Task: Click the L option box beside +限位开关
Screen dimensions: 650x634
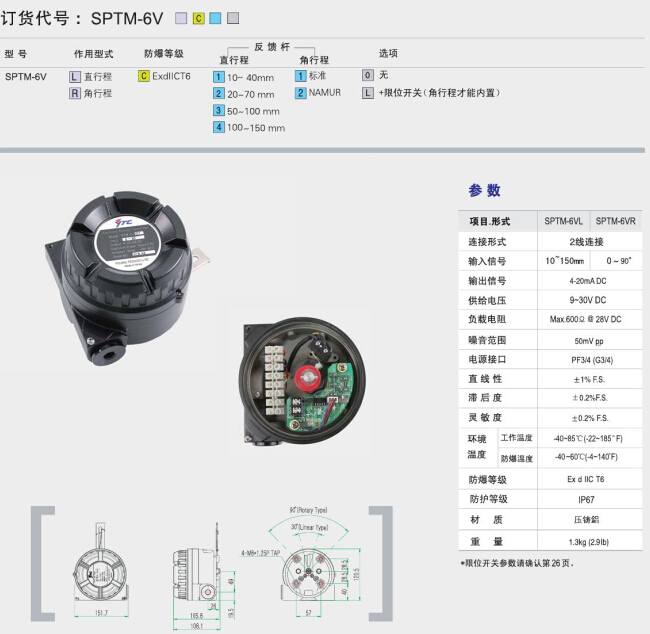Action: point(368,93)
